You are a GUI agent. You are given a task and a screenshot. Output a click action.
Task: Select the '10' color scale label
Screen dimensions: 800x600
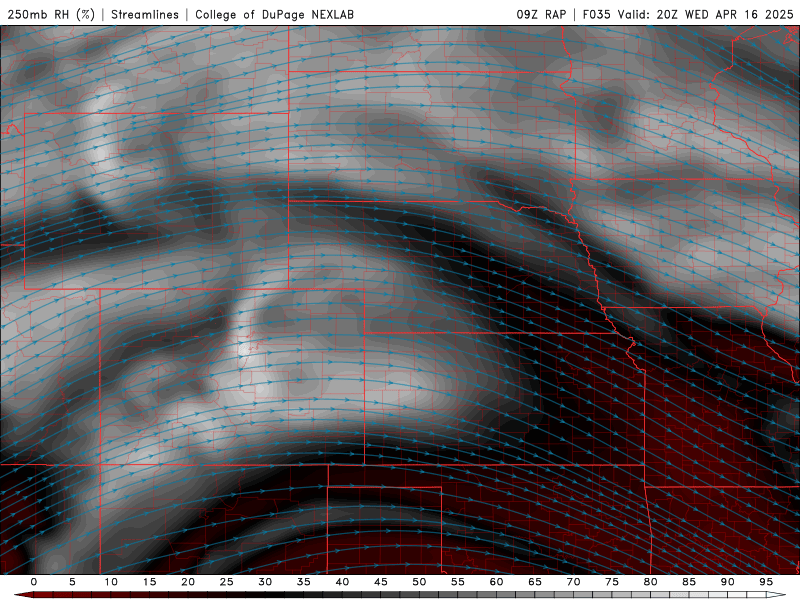[111, 582]
